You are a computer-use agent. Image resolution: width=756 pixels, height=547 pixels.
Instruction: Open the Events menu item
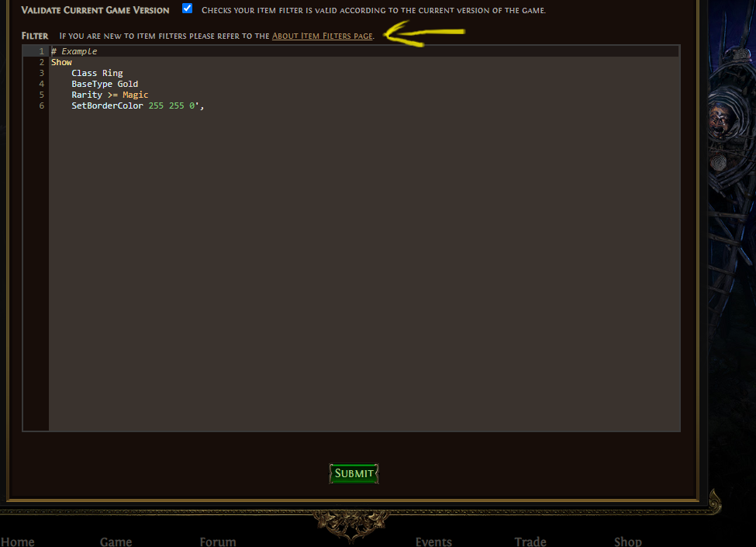tap(433, 542)
